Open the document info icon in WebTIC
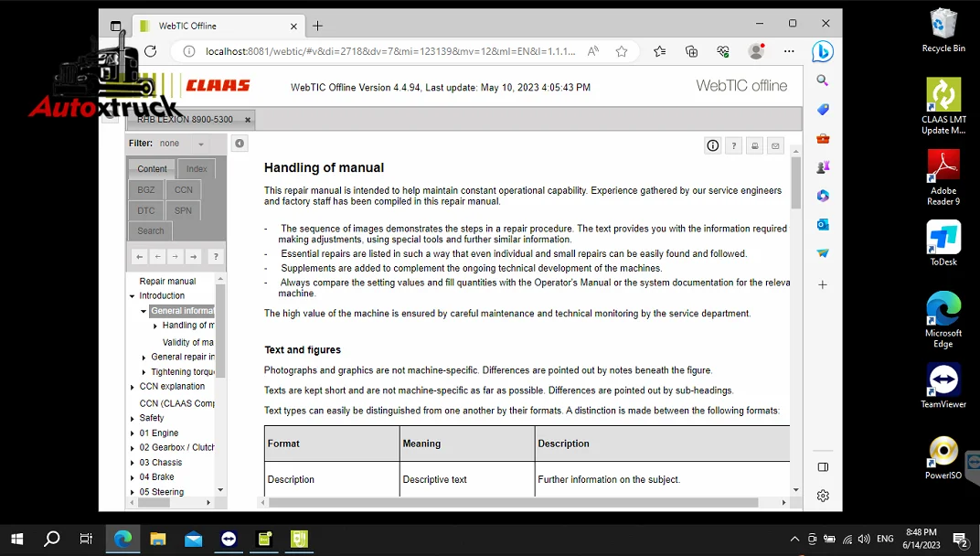Screen dimensions: 980x556 (x=712, y=145)
